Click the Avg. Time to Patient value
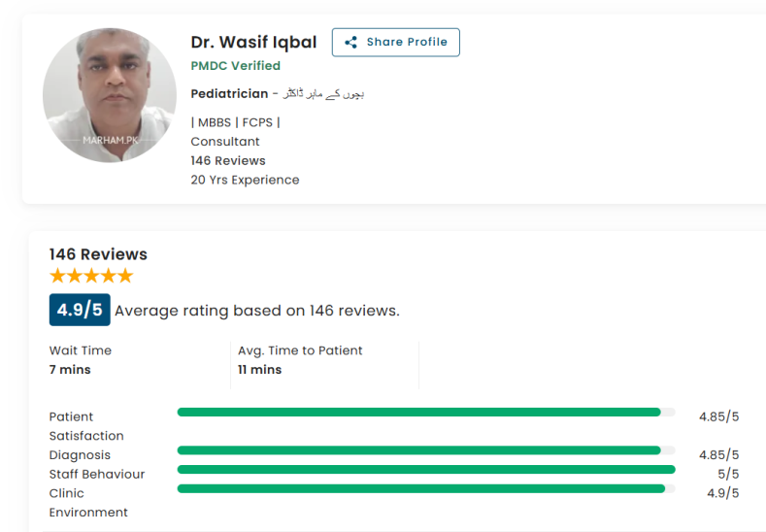 pos(259,370)
